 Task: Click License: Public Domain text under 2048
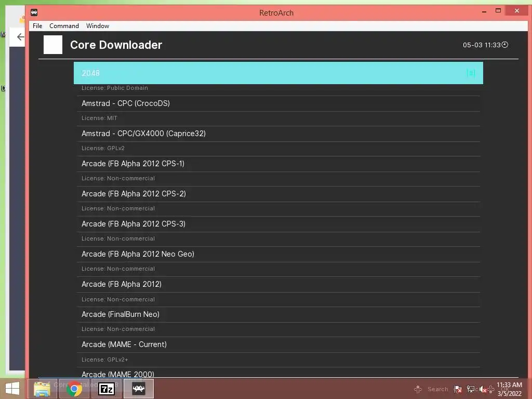pyautogui.click(x=115, y=88)
